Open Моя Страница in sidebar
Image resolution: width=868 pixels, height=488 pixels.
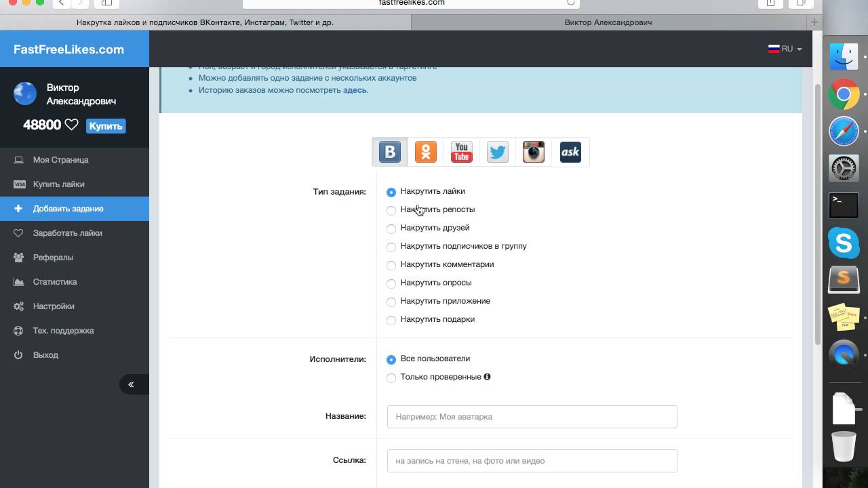coord(75,160)
